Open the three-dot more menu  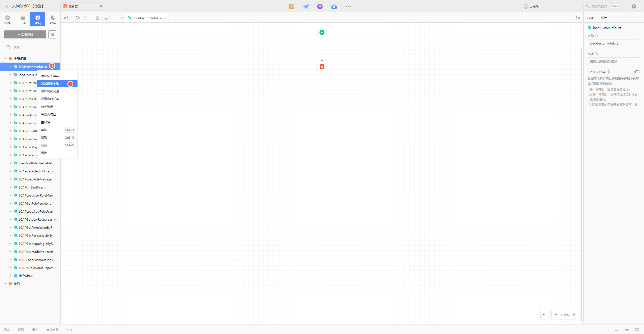point(348,7)
